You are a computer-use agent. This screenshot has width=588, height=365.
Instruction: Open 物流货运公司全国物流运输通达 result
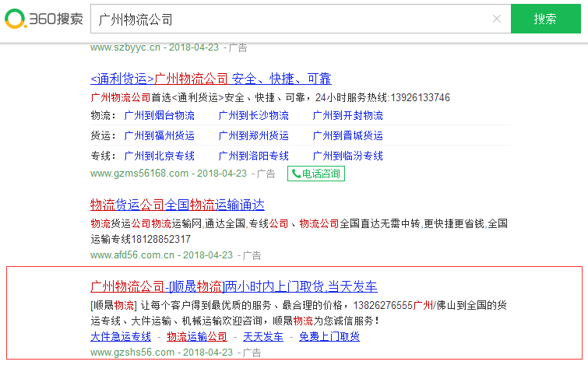pos(178,205)
